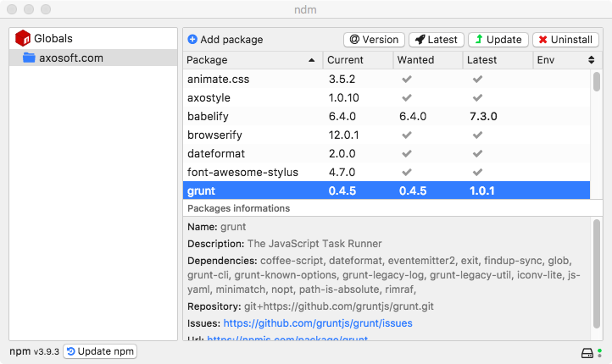
Task: Click babelify current version 6.4.0
Action: click(342, 116)
